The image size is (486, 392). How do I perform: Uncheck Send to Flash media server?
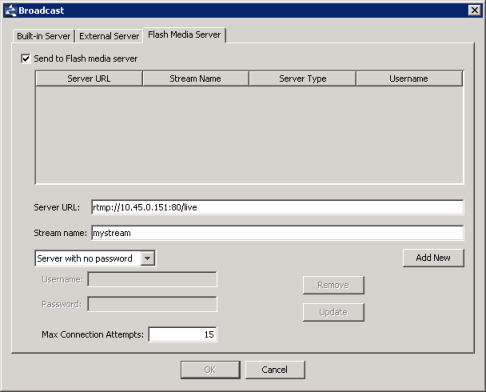[x=26, y=59]
